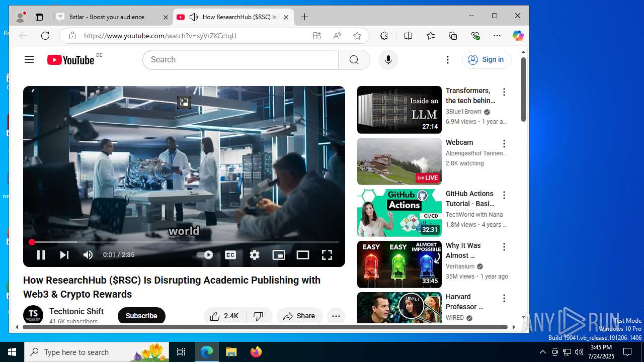Share the ResearchHub video
Viewport: 644px width, 362px height.
coord(299,316)
